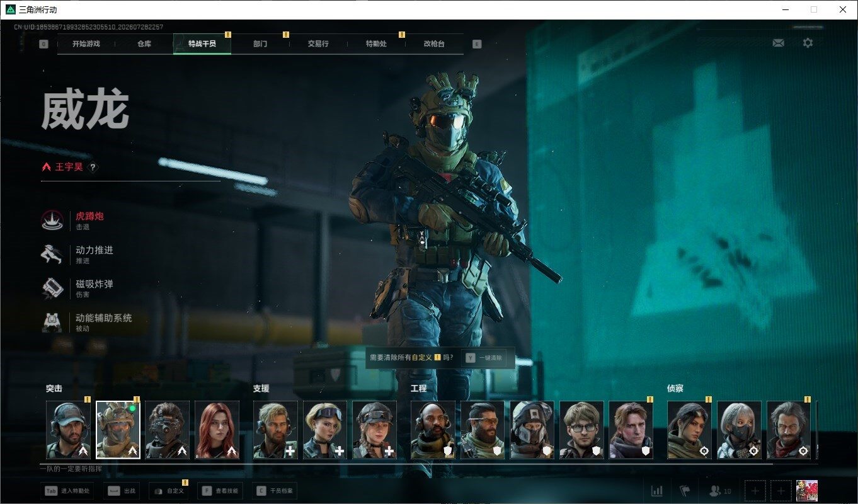Open the 开始游戏 tab
The width and height of the screenshot is (858, 504).
[86, 44]
